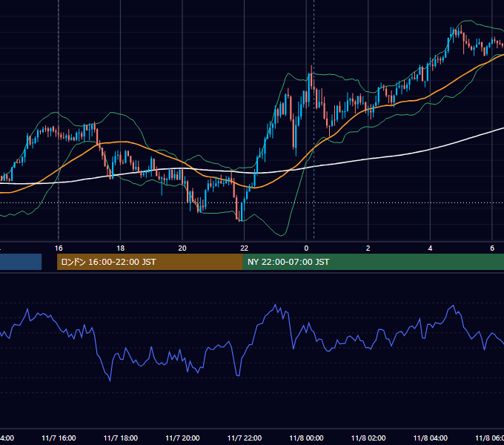Click the 11/7 20:00 date label
This screenshot has width=504, height=445.
[182, 438]
